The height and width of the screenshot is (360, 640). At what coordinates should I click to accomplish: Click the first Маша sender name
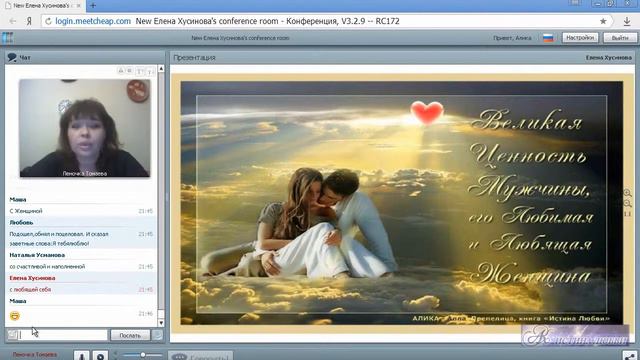pyautogui.click(x=18, y=200)
